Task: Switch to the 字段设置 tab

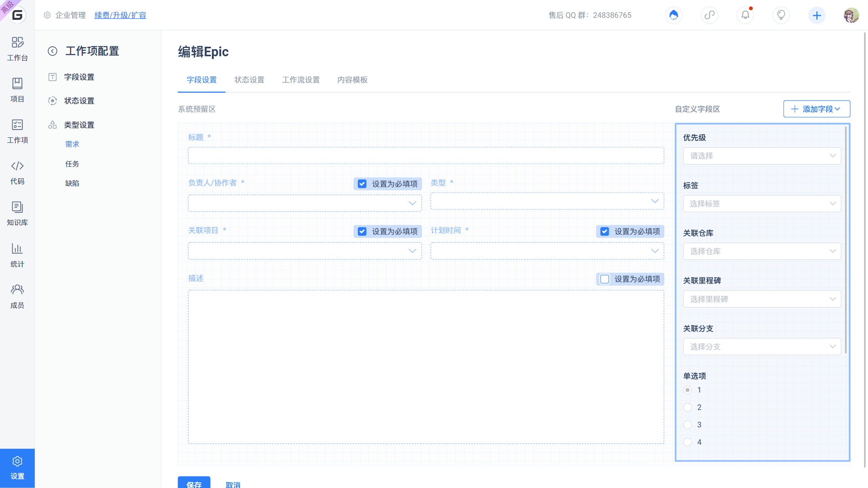Action: pyautogui.click(x=201, y=80)
